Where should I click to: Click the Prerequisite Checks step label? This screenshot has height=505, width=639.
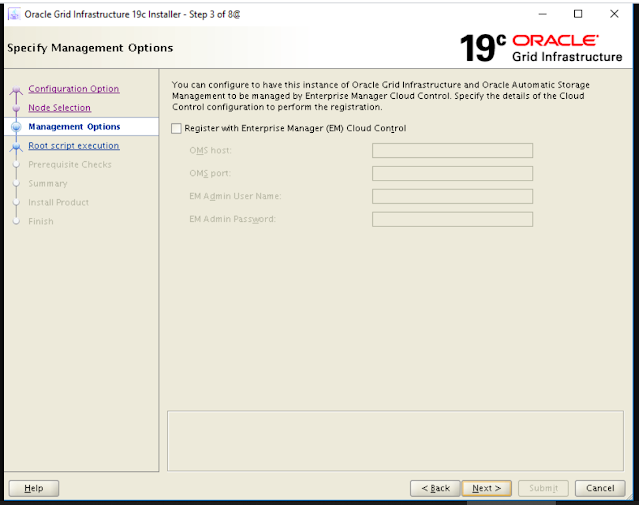point(70,165)
